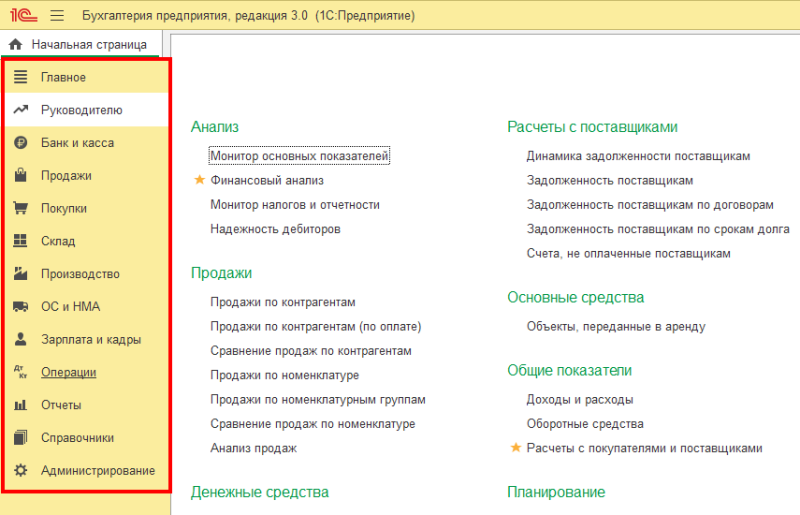Click the shopping cart icon for Покупки
The image size is (800, 515).
pos(20,209)
